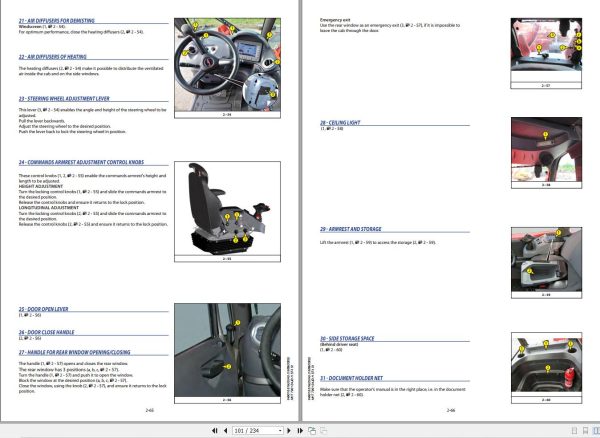The image size is (600, 438).
Task: Click heading '31 - Document Holder Net'
Action: pyautogui.click(x=352, y=378)
